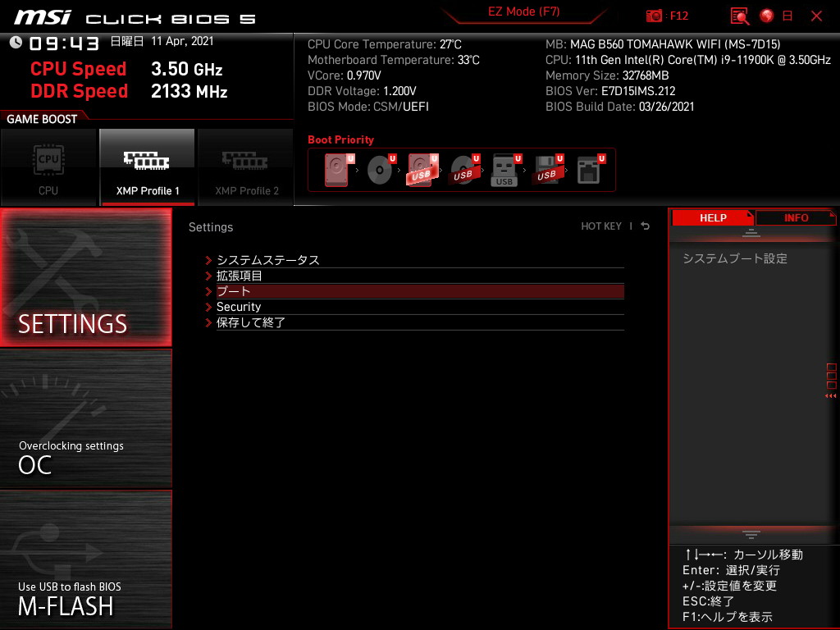
Task: Click the USB key boot priority icon
Action: coord(505,171)
